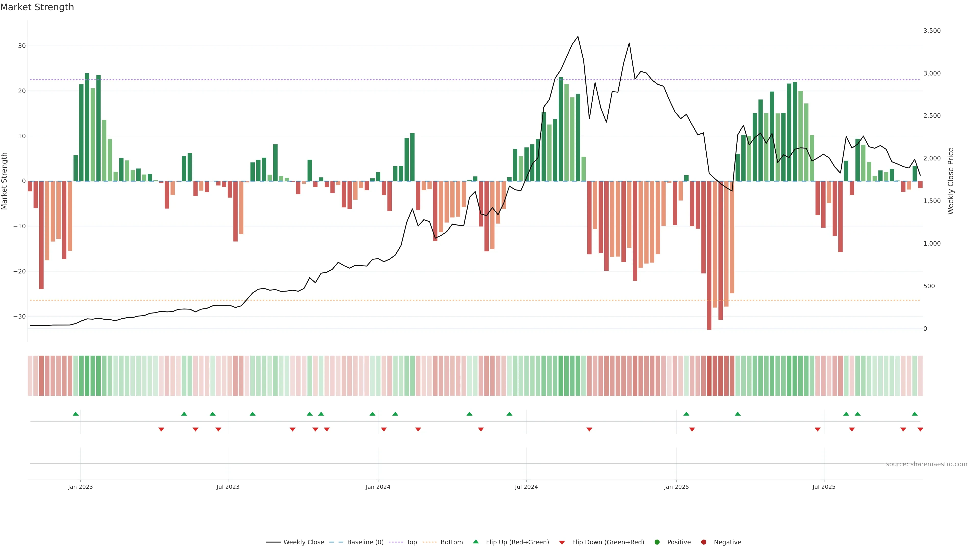Click the Market Strength chart title

pos(37,7)
